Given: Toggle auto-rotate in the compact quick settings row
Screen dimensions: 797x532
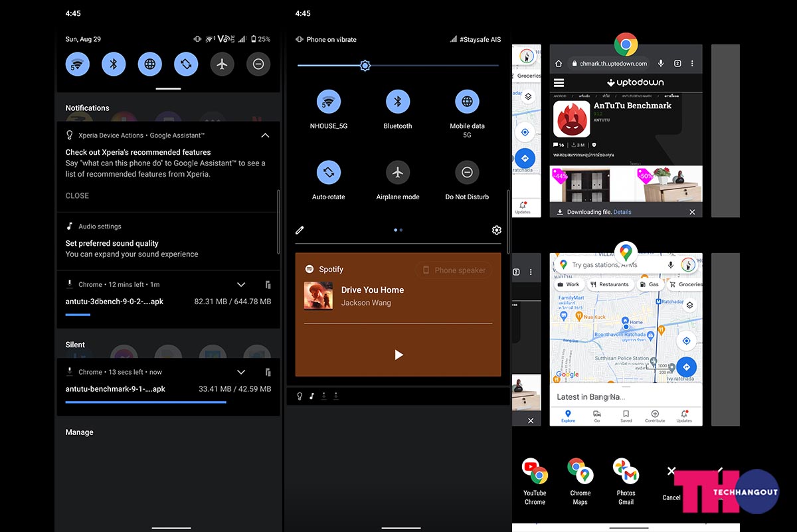Looking at the screenshot, I should 186,64.
